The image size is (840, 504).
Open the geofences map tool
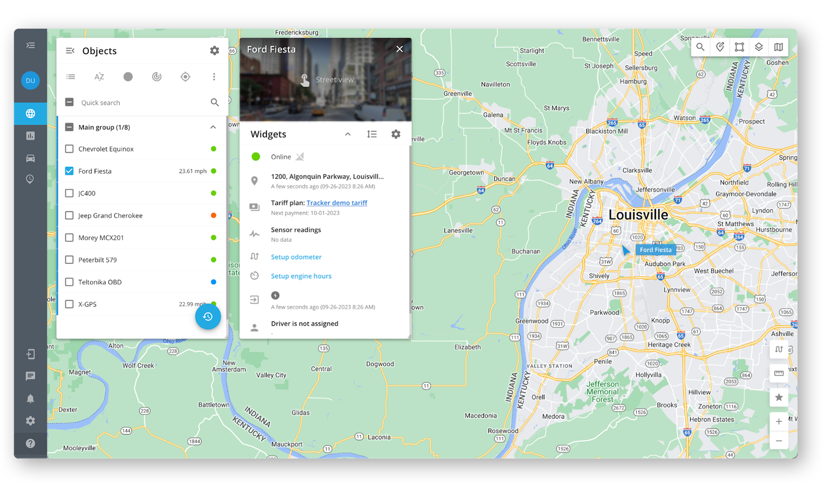tap(739, 47)
